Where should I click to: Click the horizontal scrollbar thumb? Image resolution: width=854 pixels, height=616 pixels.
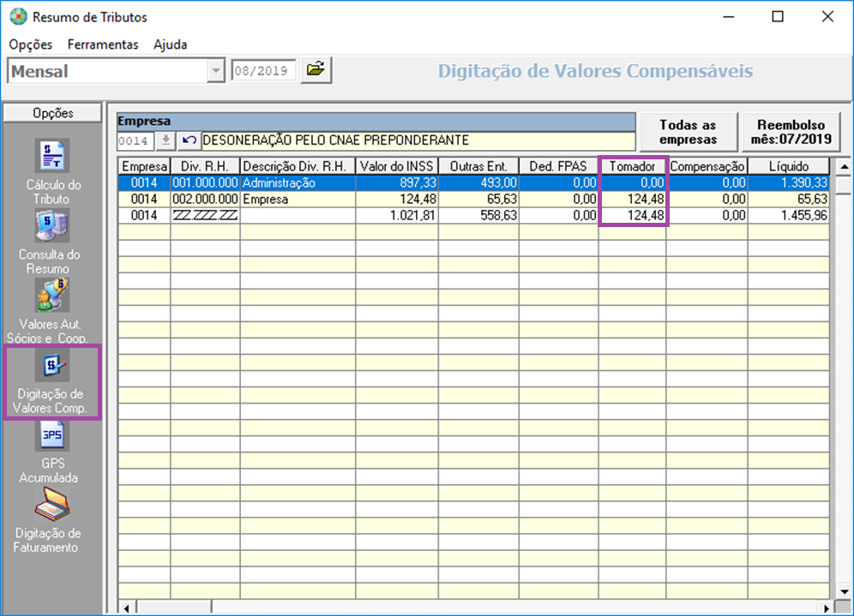[174, 607]
